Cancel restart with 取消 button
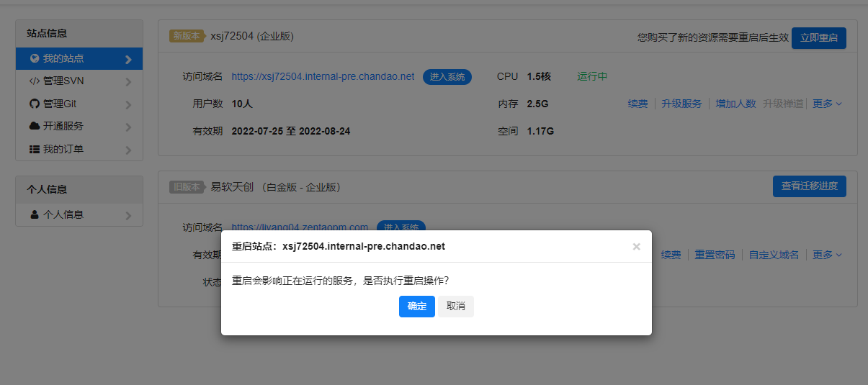The image size is (868, 385). 455,307
